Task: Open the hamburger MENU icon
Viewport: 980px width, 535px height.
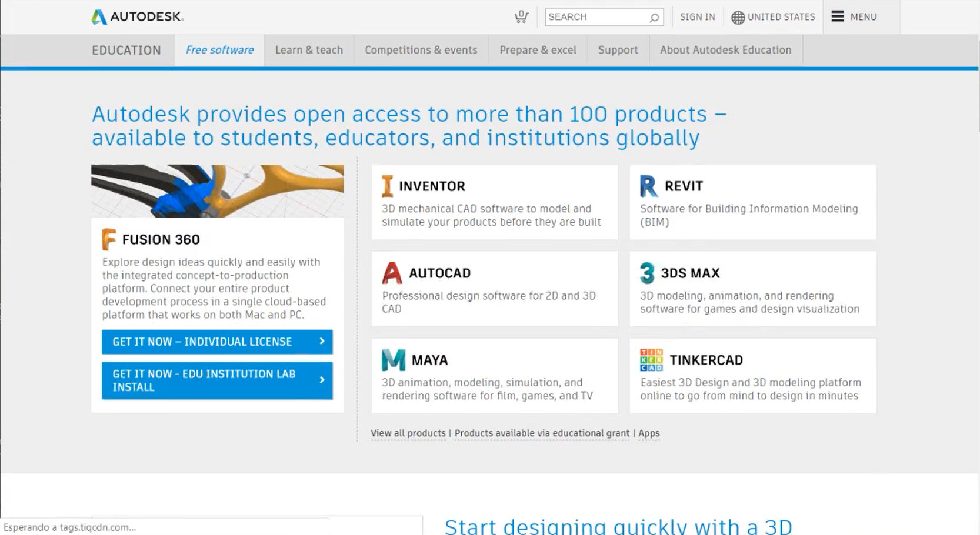Action: click(838, 16)
